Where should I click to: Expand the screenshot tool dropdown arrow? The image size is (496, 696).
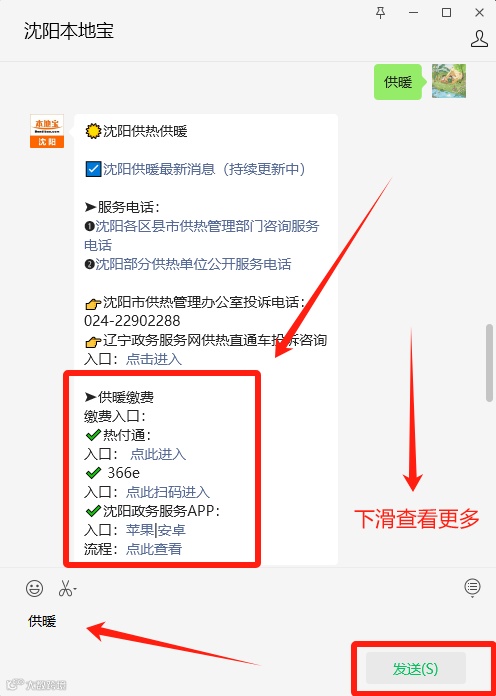[75, 589]
